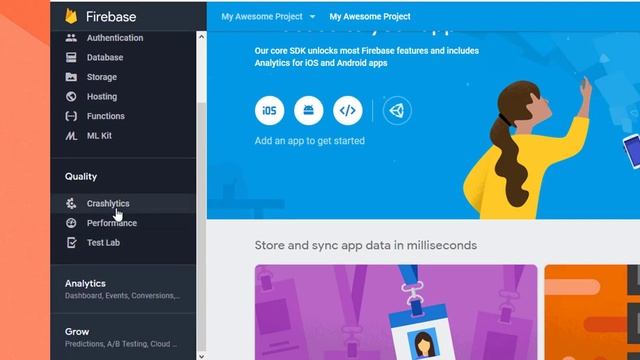Click the Quality section header

(x=81, y=176)
